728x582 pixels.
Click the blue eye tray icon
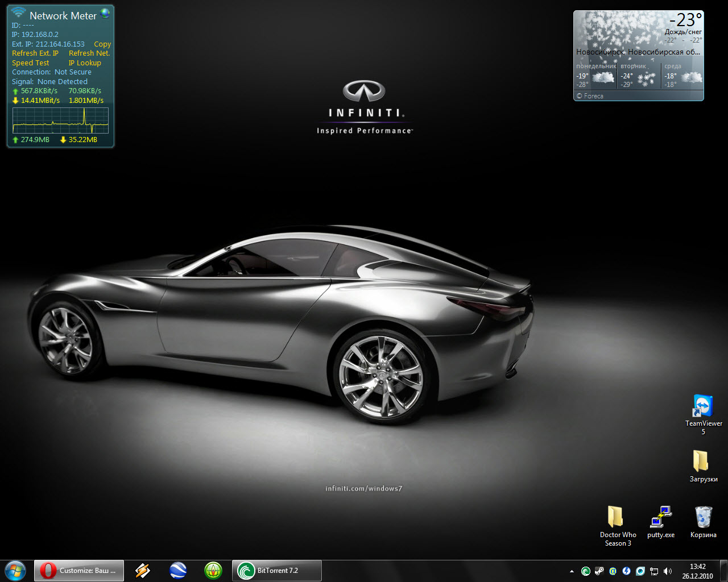(x=640, y=571)
